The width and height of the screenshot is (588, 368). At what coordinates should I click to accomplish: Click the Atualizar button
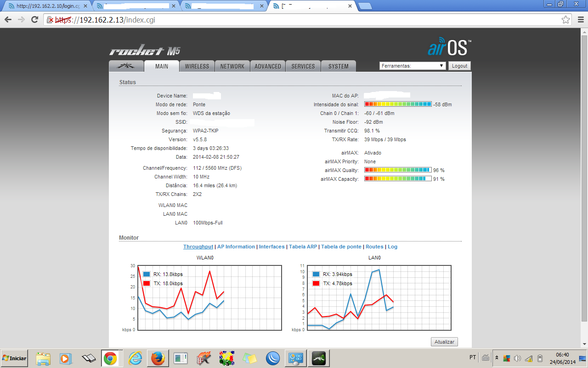coord(444,342)
